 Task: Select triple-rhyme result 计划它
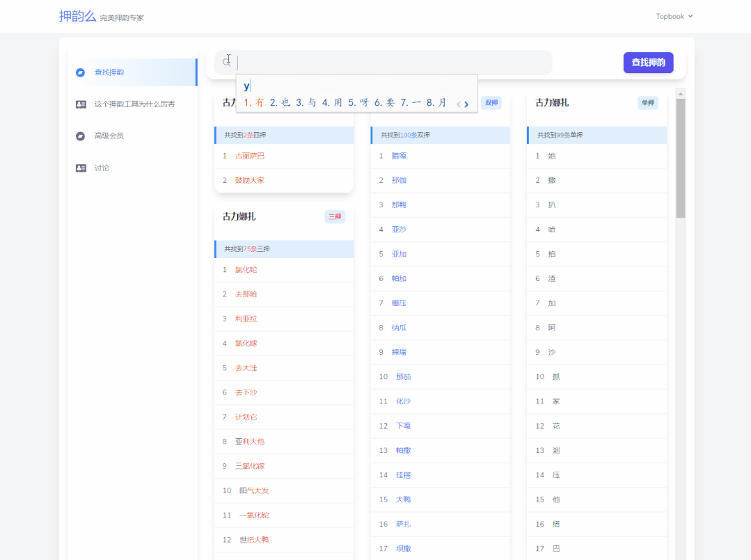[246, 417]
